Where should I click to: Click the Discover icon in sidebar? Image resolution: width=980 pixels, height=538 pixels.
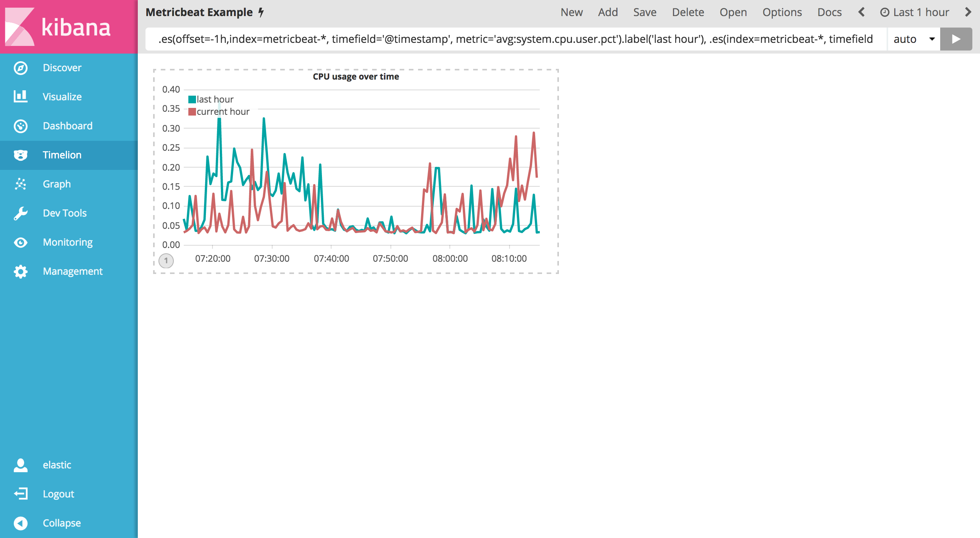tap(21, 68)
